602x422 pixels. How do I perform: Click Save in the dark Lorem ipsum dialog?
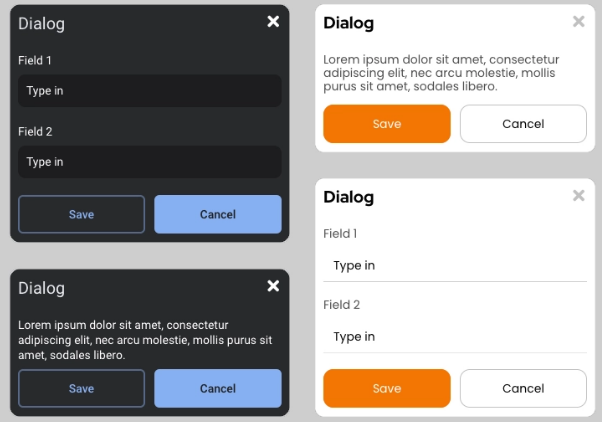pos(81,388)
